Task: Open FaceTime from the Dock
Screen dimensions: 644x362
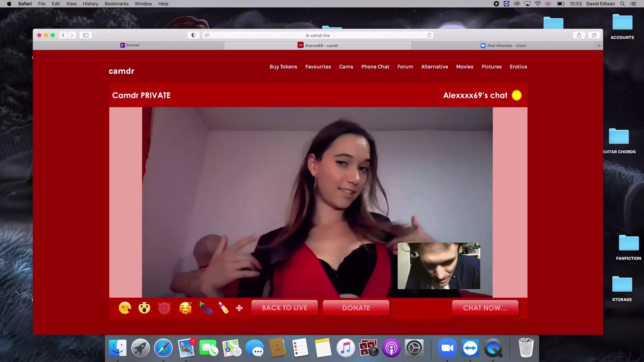Action: (x=209, y=348)
